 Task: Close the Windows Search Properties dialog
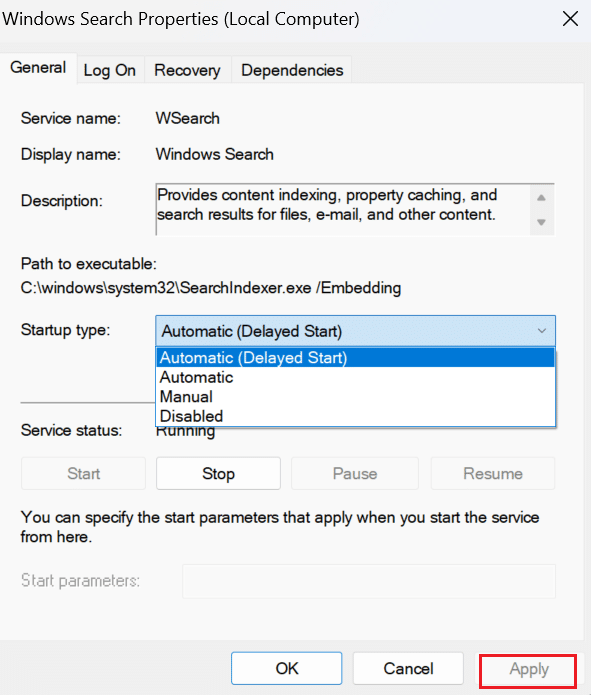click(570, 19)
